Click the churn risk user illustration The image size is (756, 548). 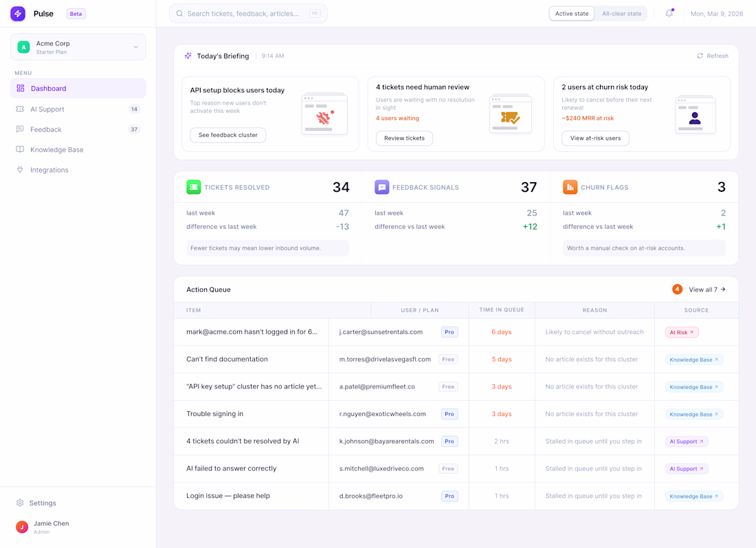tap(696, 115)
